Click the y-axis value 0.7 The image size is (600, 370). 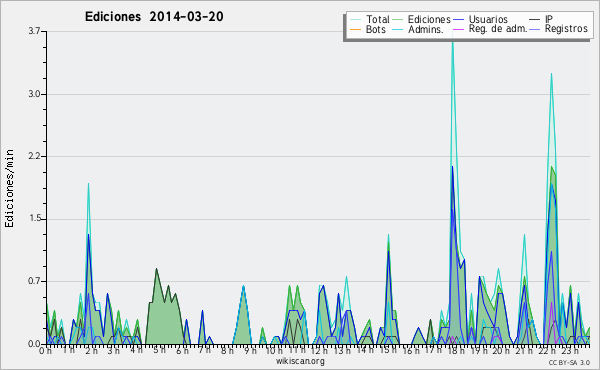(34, 282)
